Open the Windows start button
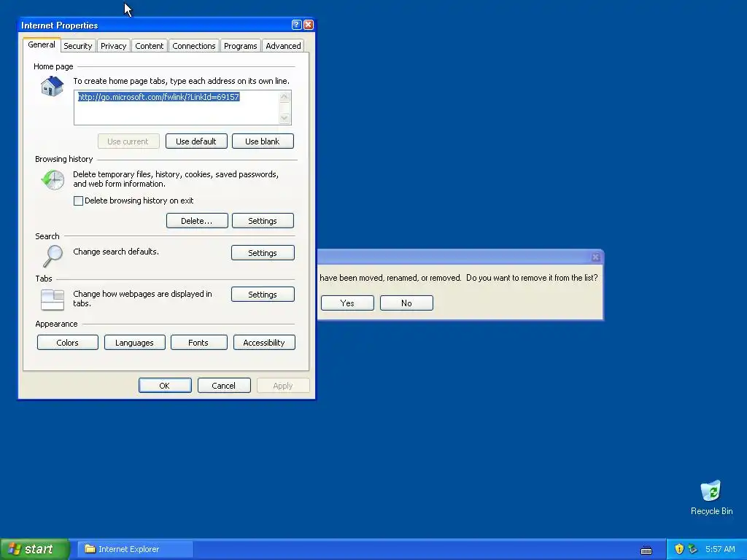This screenshot has height=560, width=747. pos(35,549)
